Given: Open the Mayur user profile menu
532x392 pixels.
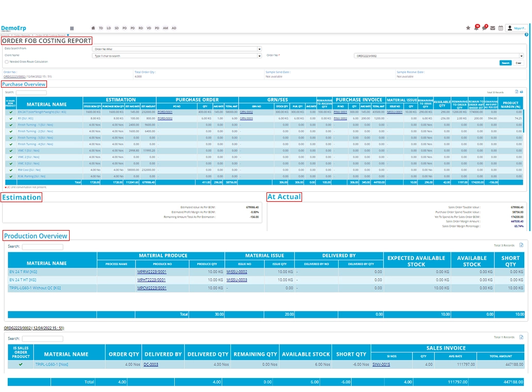Looking at the screenshot, I should pos(517,28).
